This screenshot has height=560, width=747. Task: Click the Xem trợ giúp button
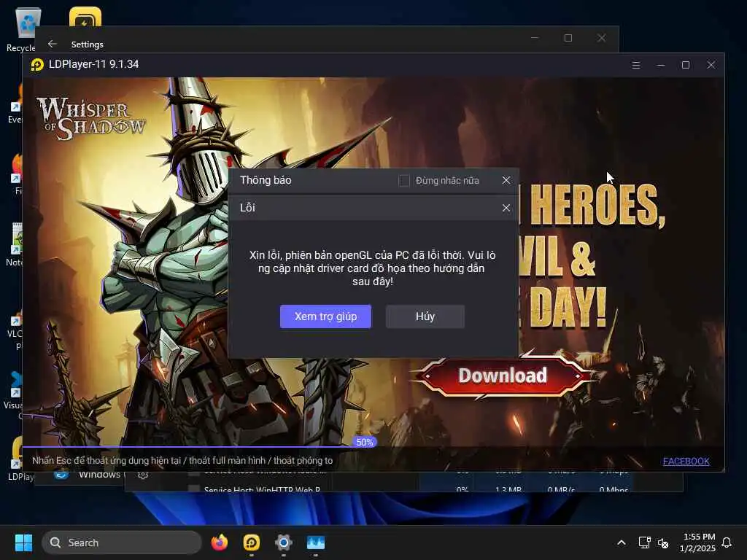coord(325,316)
